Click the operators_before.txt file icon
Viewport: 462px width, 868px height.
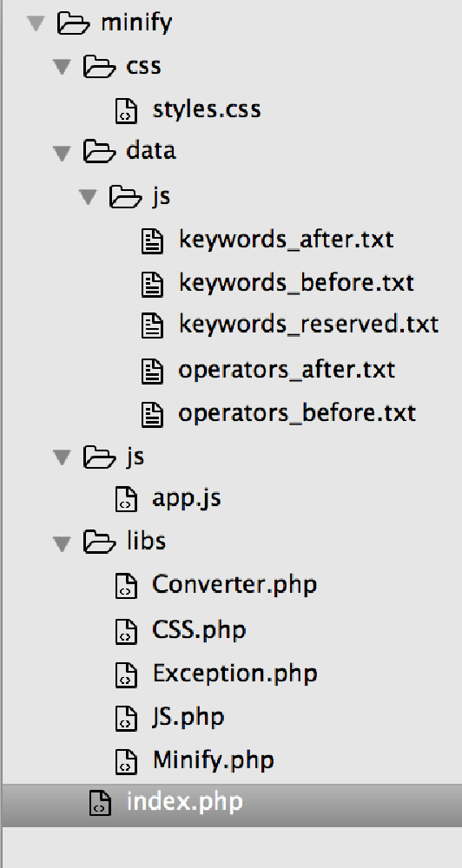pos(152,414)
